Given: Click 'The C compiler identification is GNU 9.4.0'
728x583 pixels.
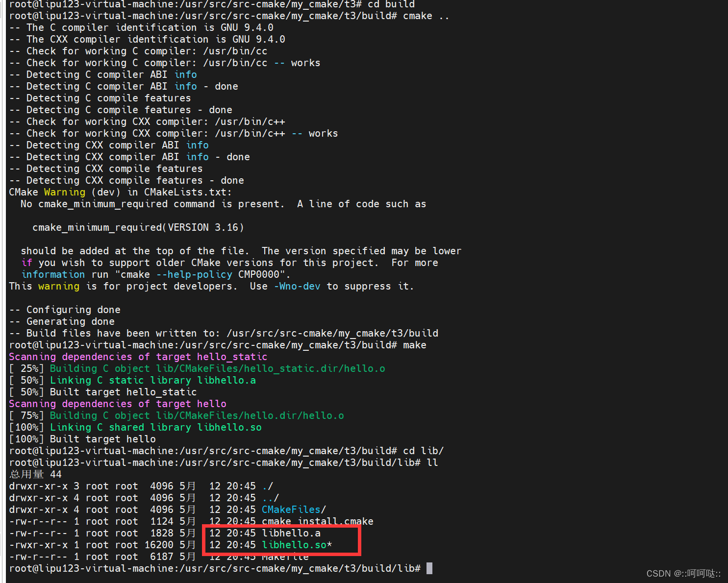Looking at the screenshot, I should (150, 27).
